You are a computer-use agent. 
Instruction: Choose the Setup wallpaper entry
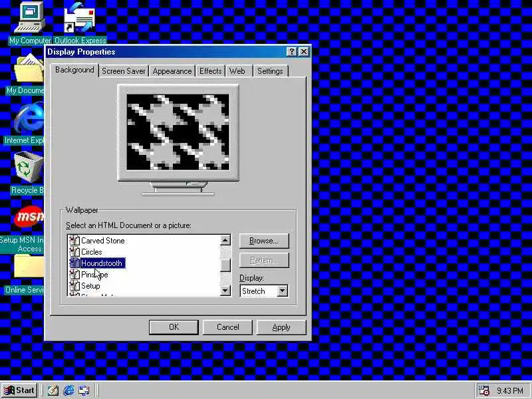[x=90, y=286]
